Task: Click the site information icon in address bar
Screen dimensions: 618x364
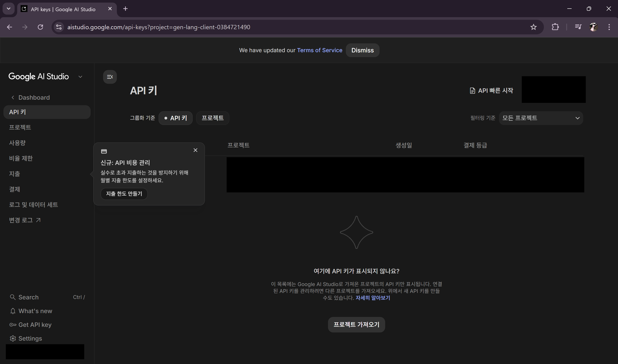Action: click(59, 27)
